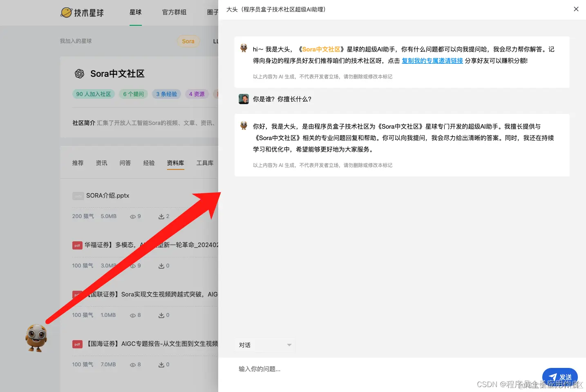This screenshot has width=586, height=392.
Task: Switch to the 经验 tab
Action: click(x=149, y=163)
